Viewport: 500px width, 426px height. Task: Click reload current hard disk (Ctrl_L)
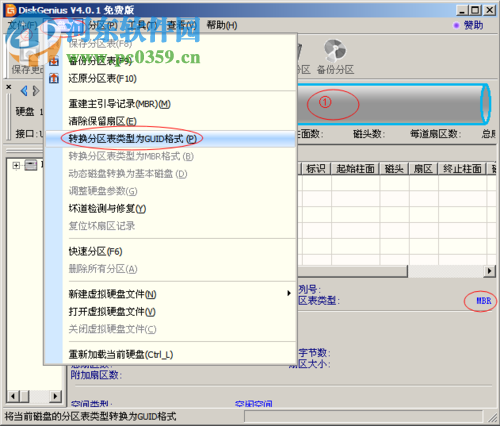(x=170, y=354)
